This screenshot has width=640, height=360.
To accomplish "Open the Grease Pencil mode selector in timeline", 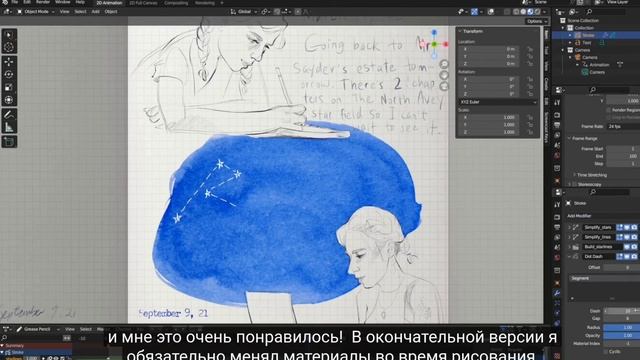I will (x=37, y=329).
